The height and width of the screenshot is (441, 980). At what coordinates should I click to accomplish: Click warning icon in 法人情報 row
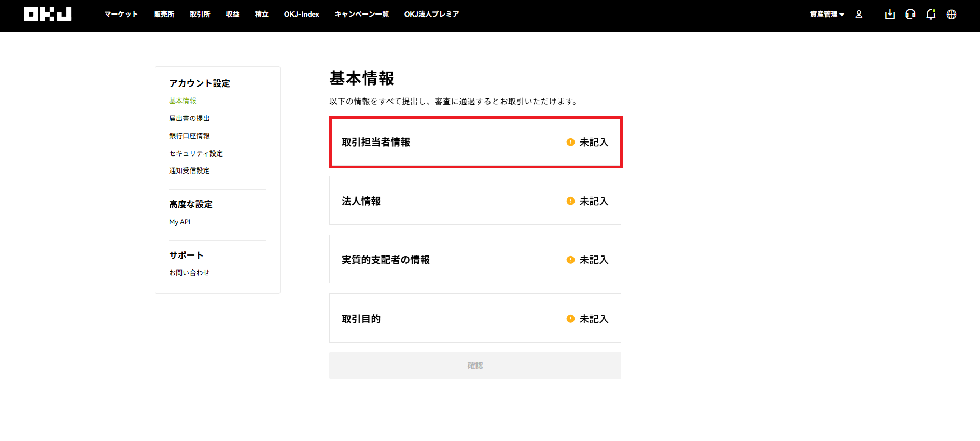(570, 201)
